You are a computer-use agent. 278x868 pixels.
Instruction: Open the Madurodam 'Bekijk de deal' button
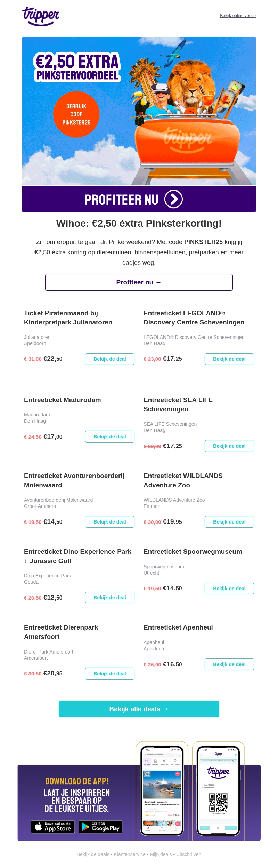tap(109, 437)
